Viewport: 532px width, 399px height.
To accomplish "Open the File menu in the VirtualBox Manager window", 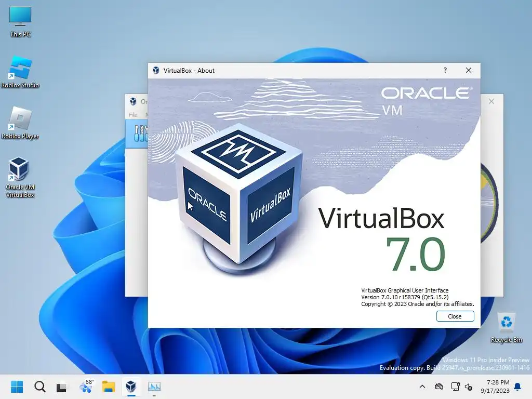I will coord(133,115).
